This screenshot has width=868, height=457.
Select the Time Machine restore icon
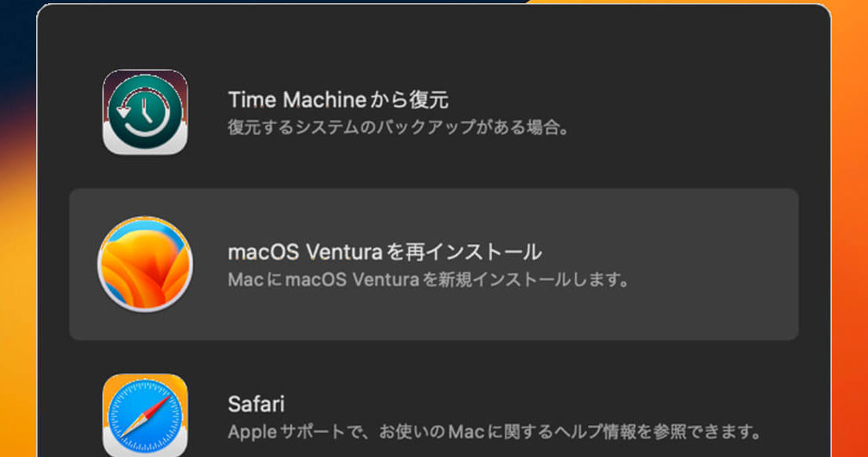click(x=145, y=112)
